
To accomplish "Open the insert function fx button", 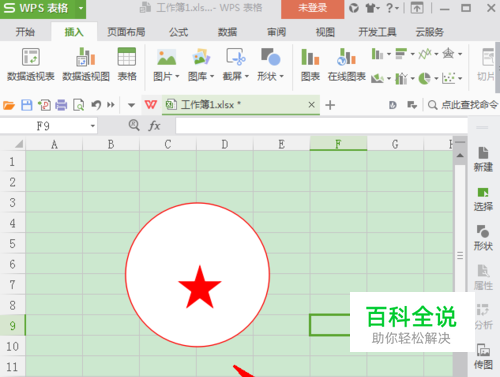I will 154,126.
